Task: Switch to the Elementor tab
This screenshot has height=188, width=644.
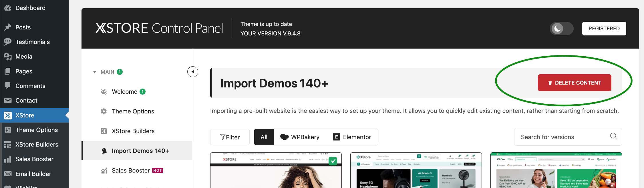Action: pos(352,137)
